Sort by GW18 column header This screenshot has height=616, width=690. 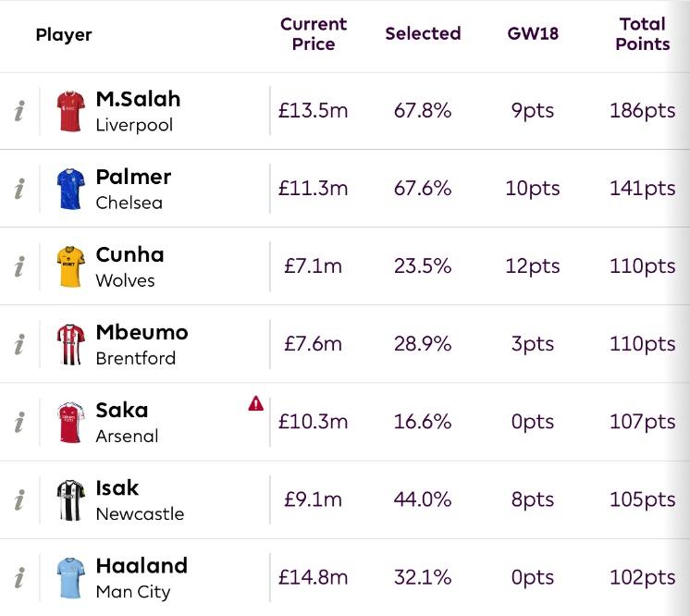coord(533,33)
